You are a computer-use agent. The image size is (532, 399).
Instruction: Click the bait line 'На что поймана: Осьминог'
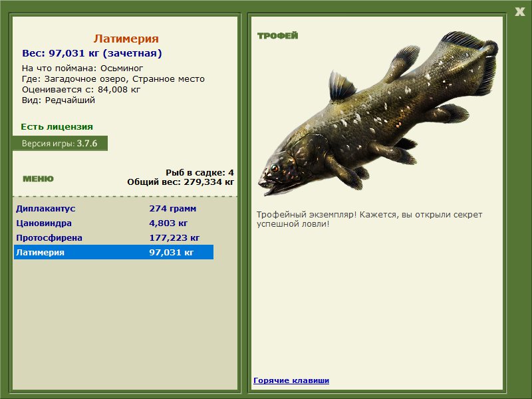[x=82, y=68]
